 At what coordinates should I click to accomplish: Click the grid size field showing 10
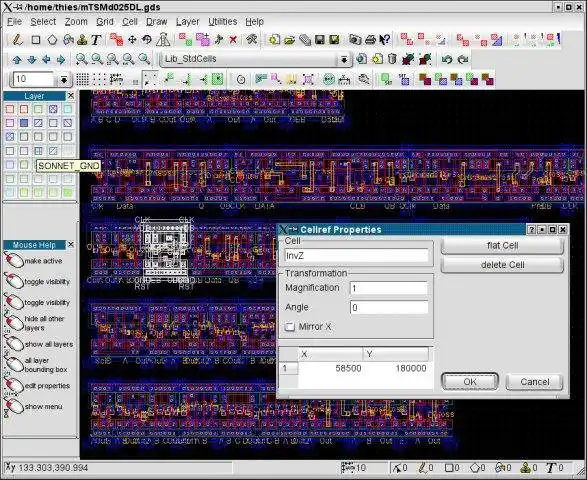[34, 79]
